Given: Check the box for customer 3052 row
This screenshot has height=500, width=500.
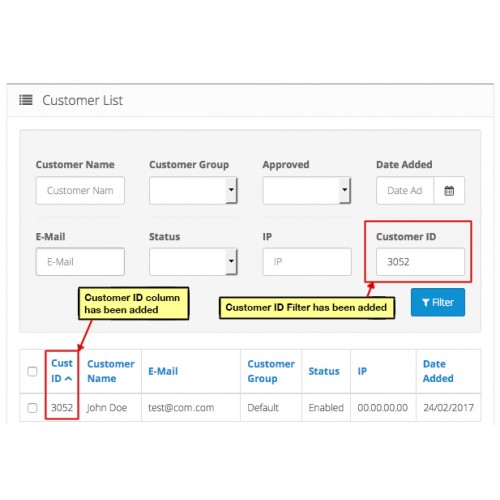Looking at the screenshot, I should click(x=32, y=408).
